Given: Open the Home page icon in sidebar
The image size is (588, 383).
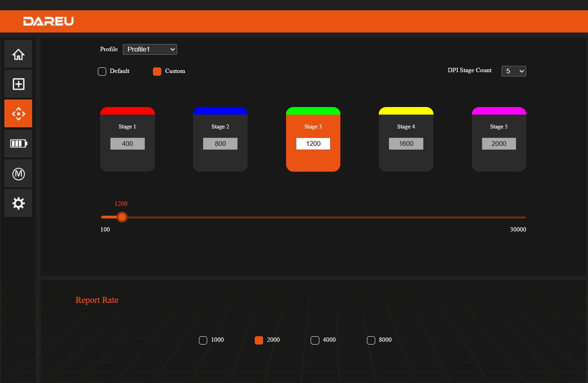Looking at the screenshot, I should coord(18,54).
